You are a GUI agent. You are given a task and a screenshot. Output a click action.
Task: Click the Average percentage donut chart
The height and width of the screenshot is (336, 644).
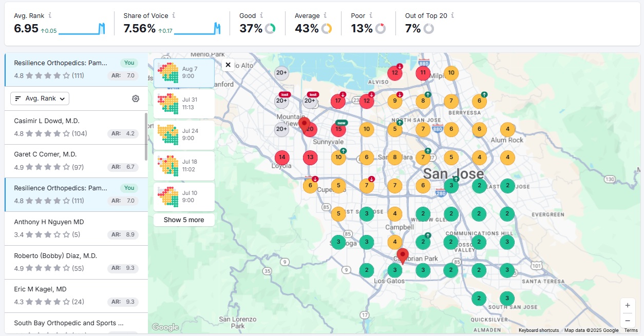(x=327, y=29)
